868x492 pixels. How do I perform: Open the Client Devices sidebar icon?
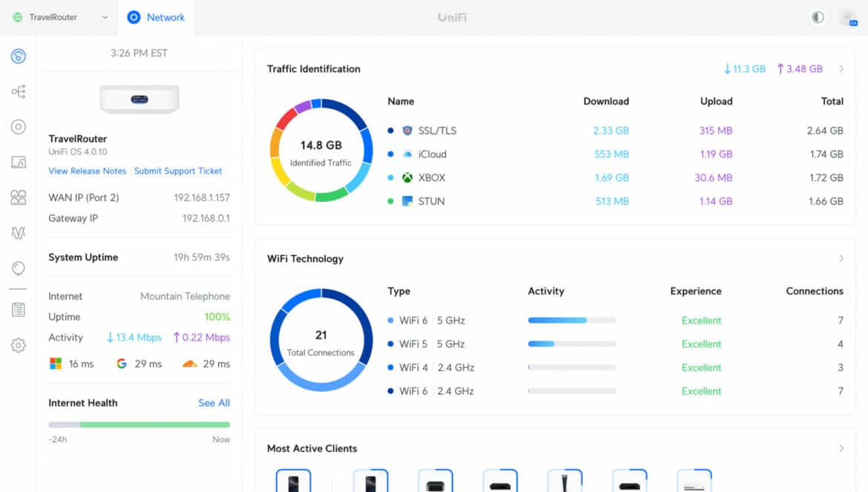click(x=19, y=163)
